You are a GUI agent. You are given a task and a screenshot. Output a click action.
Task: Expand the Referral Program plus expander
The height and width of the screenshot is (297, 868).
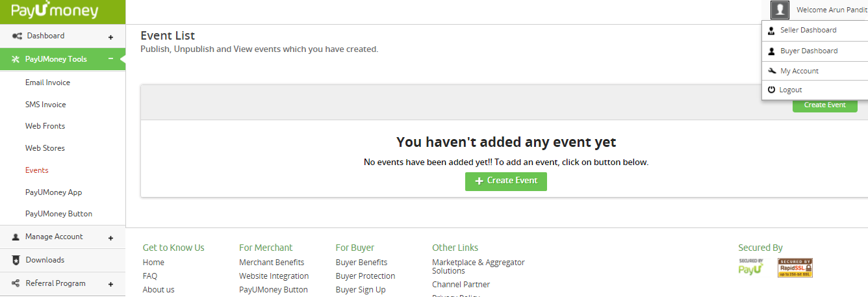pos(110,285)
